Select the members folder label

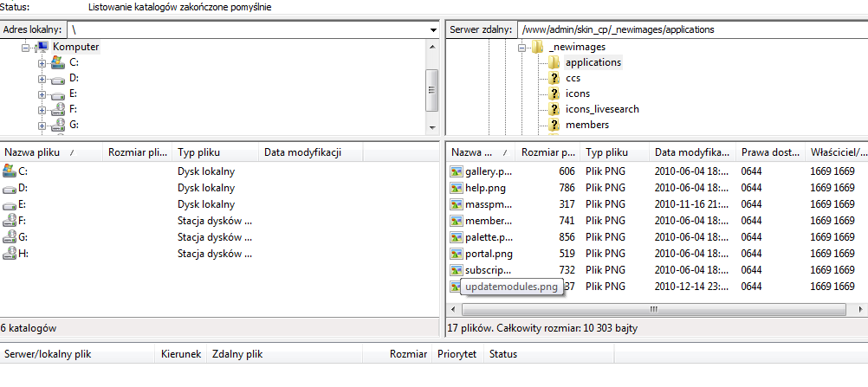587,125
